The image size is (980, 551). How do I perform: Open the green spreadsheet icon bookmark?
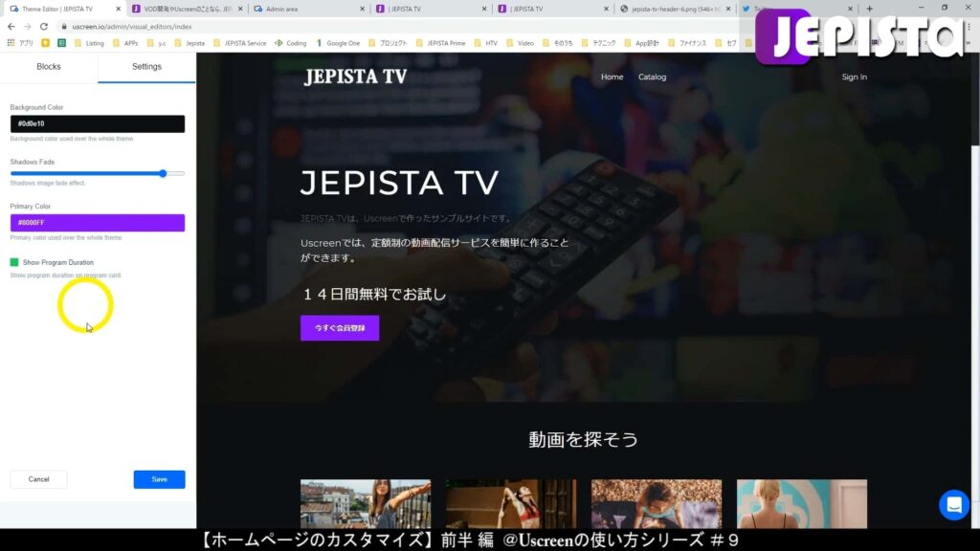pyautogui.click(x=62, y=43)
